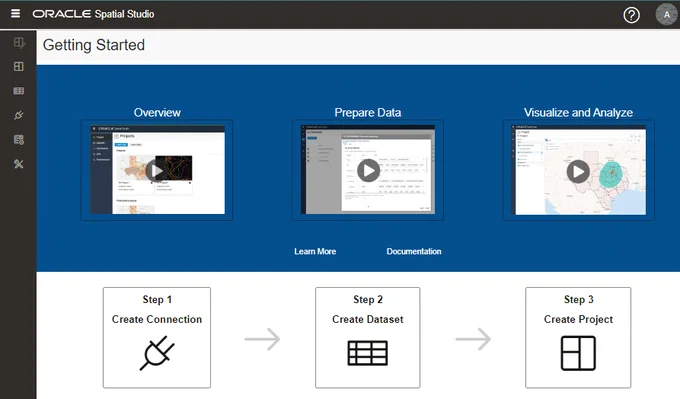Open Connections plug icon in sidebar
680x399 pixels.
(x=19, y=115)
